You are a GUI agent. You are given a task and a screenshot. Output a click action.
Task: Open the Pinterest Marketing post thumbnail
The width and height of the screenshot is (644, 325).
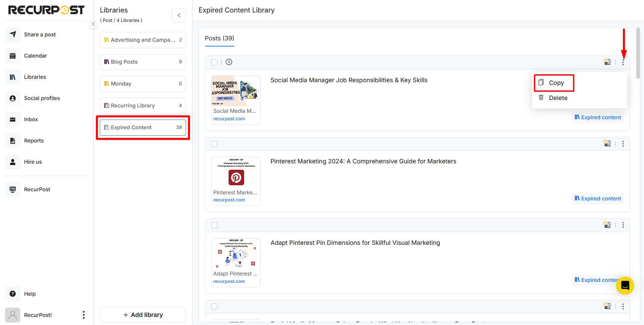[236, 172]
